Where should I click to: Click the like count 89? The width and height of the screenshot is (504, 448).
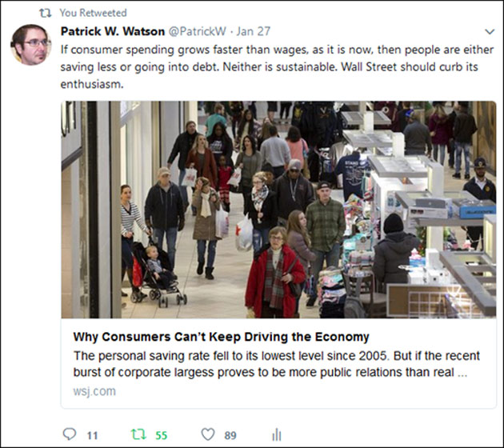tap(230, 435)
